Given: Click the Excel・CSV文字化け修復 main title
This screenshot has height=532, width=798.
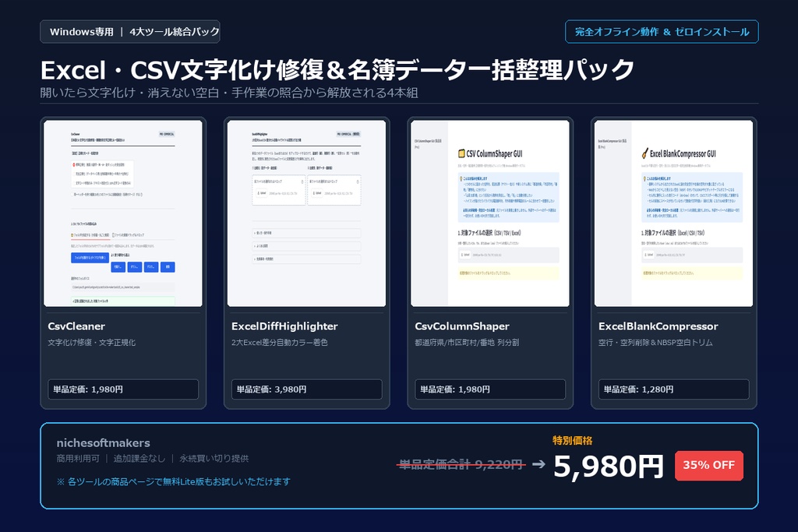Looking at the screenshot, I should tap(337, 69).
